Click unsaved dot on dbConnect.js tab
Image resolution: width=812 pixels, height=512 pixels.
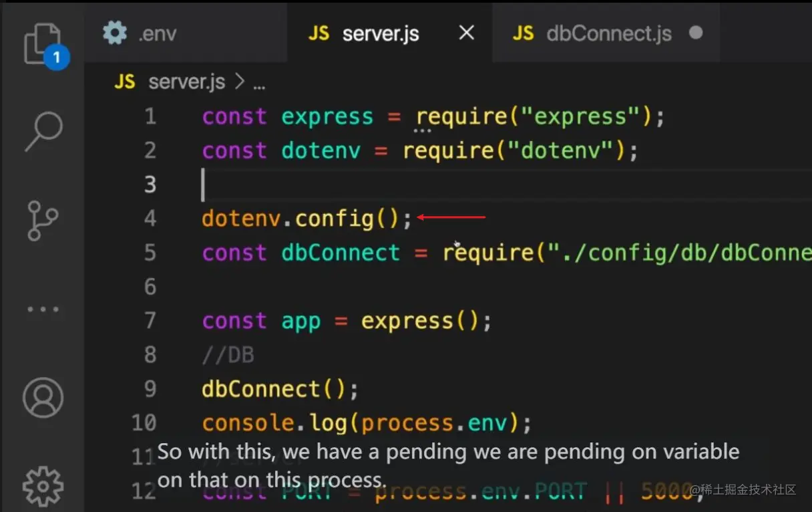pyautogui.click(x=696, y=32)
